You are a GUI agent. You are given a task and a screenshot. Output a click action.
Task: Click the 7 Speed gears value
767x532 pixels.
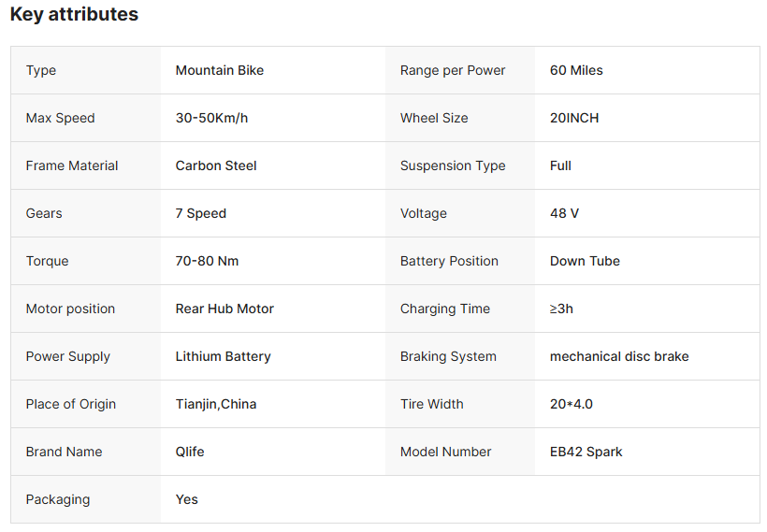201,213
